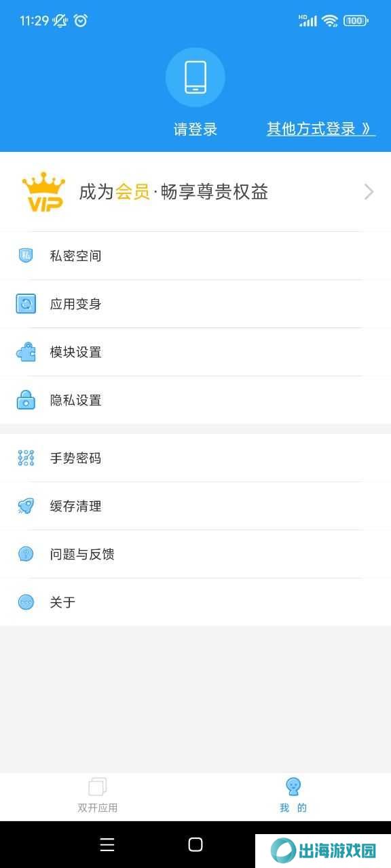Select the 我的 tab

[x=293, y=796]
